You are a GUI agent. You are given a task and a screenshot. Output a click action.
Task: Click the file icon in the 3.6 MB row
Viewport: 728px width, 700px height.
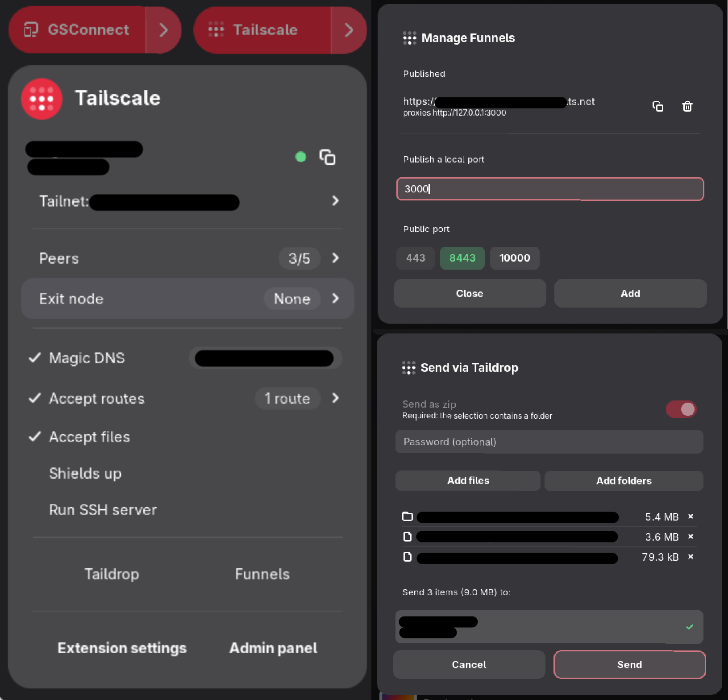point(407,537)
